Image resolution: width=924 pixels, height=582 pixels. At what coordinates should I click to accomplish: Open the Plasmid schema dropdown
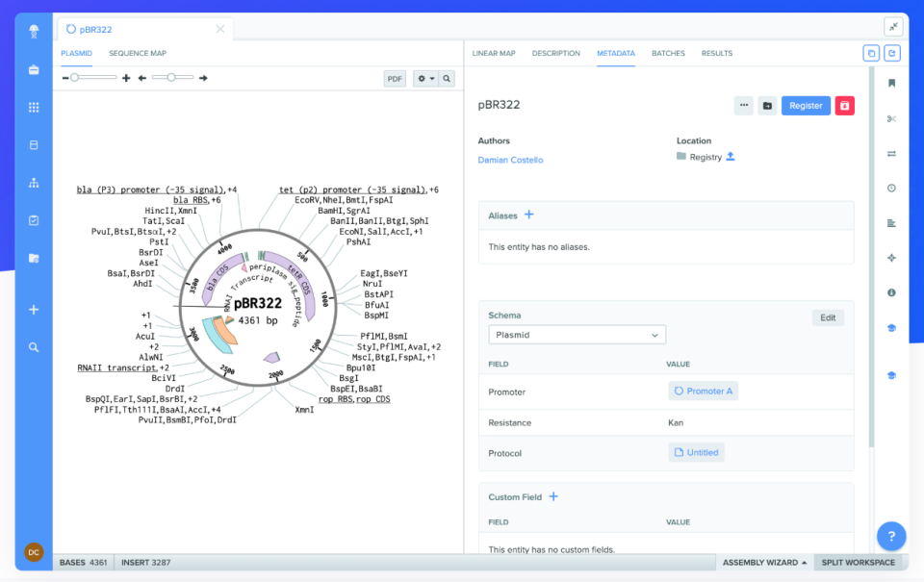tap(577, 334)
